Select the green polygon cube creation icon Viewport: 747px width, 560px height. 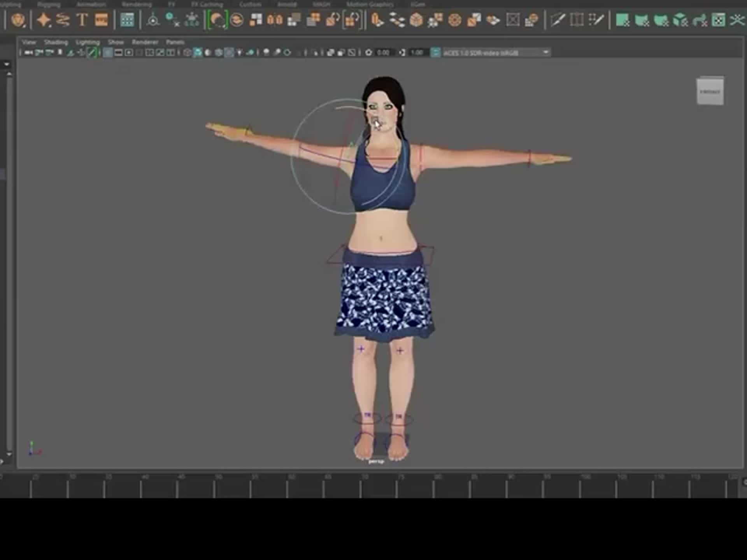click(x=680, y=19)
